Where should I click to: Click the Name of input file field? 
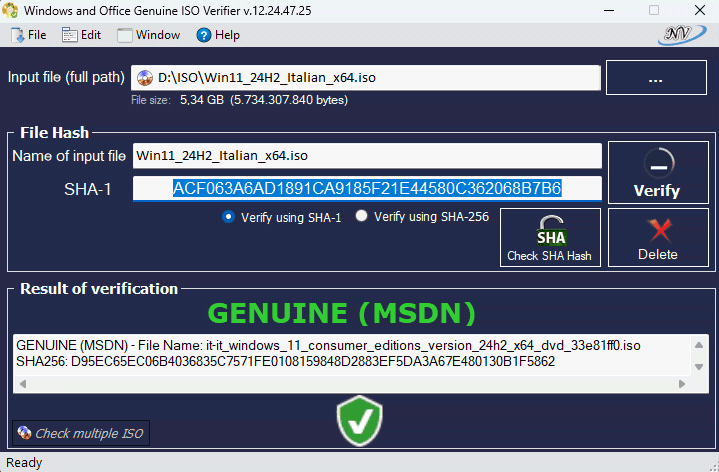click(367, 156)
